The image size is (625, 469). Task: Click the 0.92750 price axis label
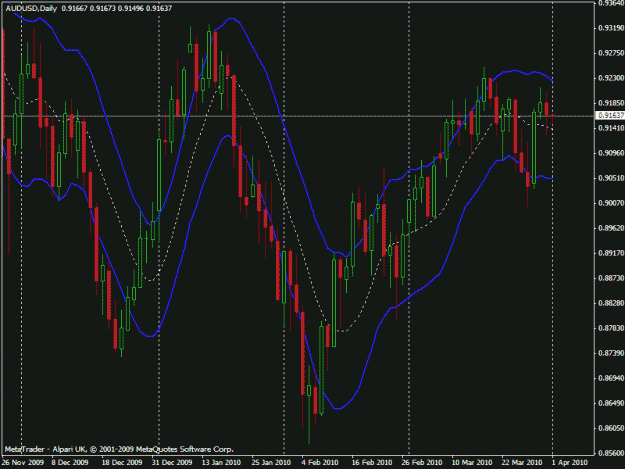(611, 53)
